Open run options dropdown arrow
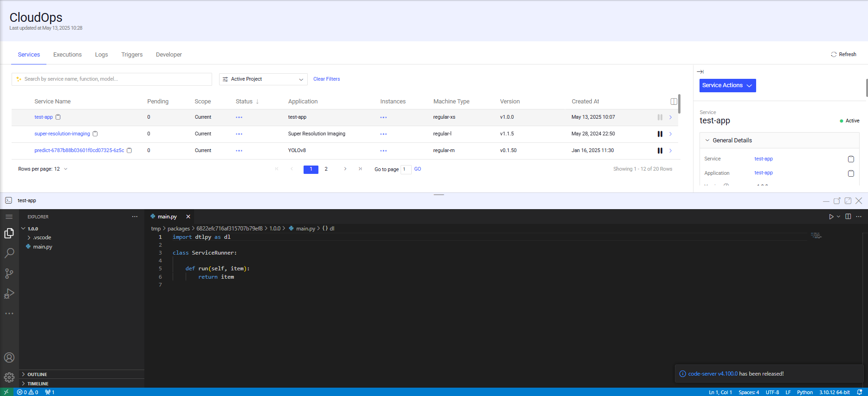Image resolution: width=868 pixels, height=396 pixels. pyautogui.click(x=838, y=217)
